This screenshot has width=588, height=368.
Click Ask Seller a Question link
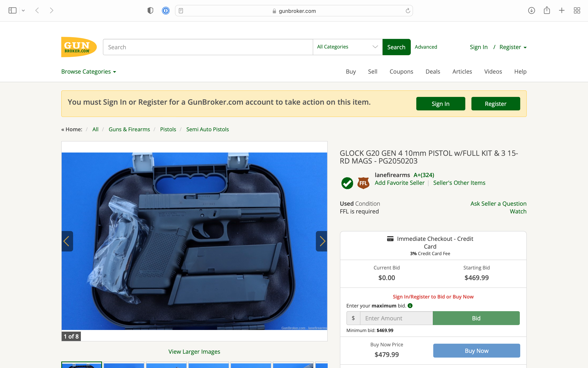point(498,203)
